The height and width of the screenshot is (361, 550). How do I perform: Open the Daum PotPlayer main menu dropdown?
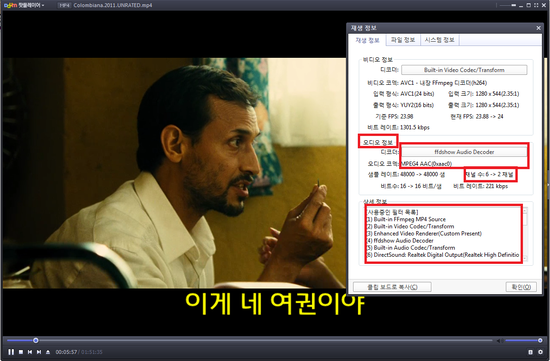24,5
